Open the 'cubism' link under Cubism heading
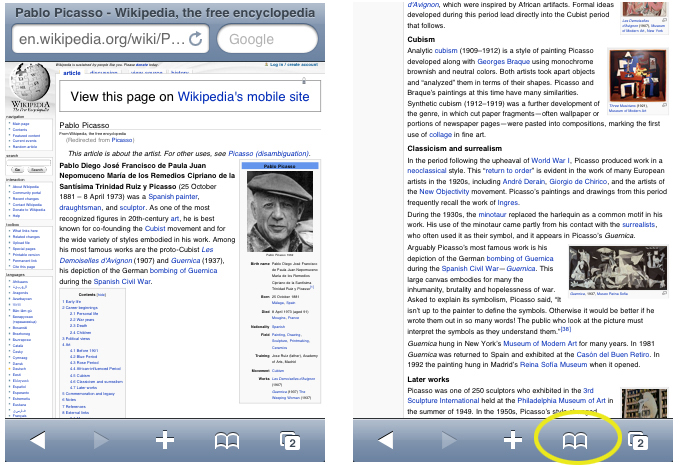680x467 pixels. point(446,51)
